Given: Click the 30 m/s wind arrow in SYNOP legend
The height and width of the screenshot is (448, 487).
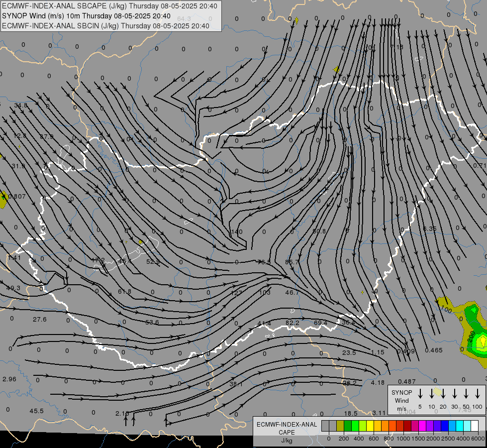Looking at the screenshot, I should point(454,394).
